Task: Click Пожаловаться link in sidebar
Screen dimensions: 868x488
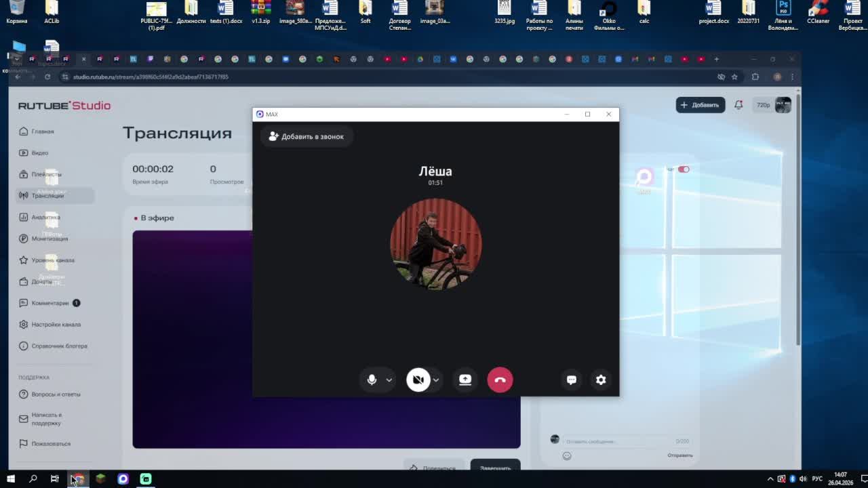Action: coord(50,444)
